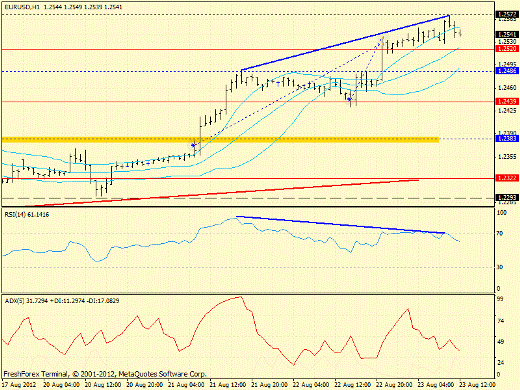Click the ADX scale value 24
This screenshot has width=520, height=390.
pos(500,363)
